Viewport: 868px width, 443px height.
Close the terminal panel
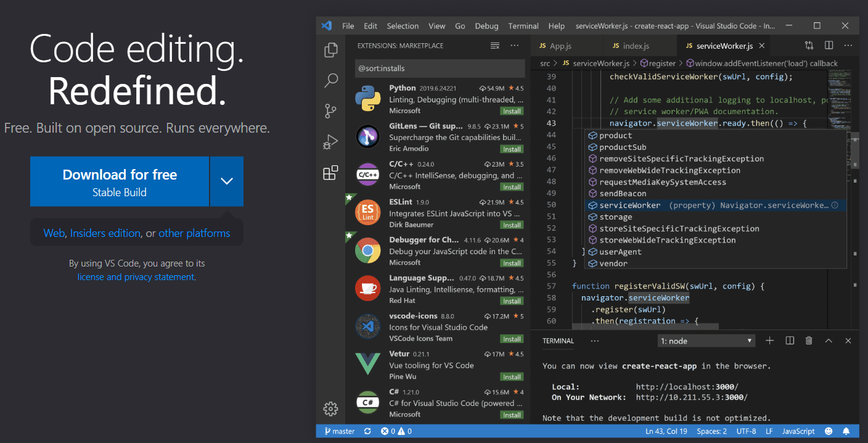pos(848,341)
